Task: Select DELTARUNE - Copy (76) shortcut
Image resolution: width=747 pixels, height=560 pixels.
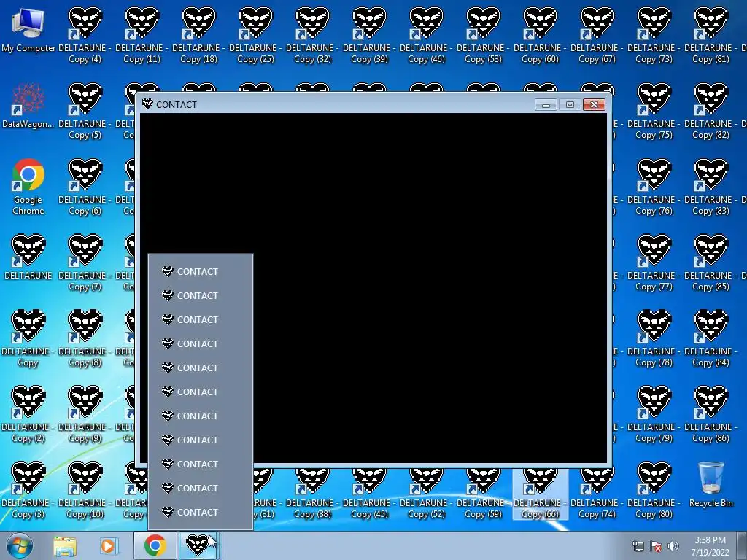Action: (654, 187)
